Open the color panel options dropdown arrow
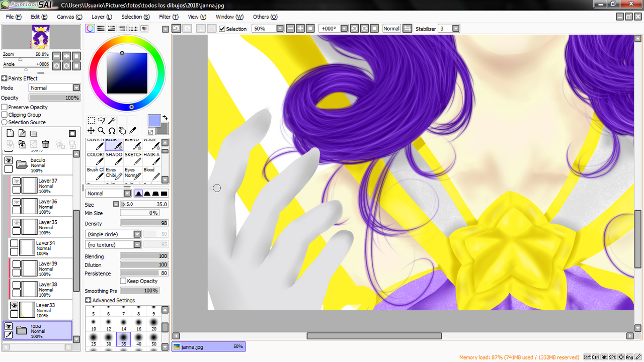 tap(166, 29)
